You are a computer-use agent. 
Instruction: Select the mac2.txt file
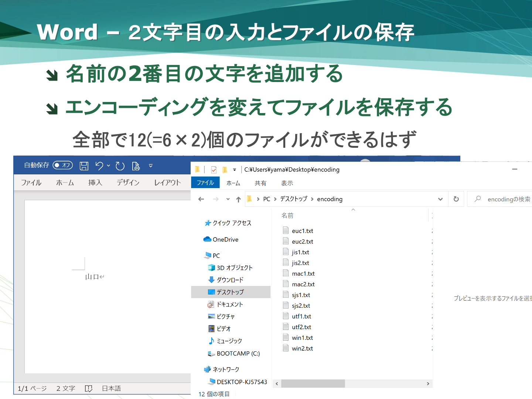[303, 284]
